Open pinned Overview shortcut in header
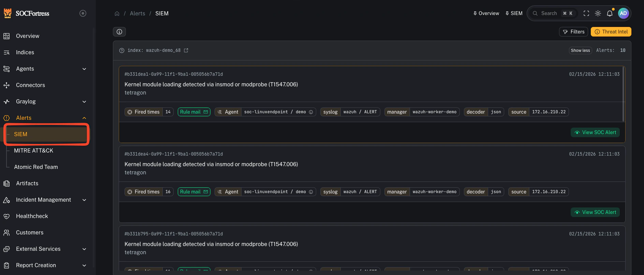Screen dimensions: 644x275 [486, 13]
